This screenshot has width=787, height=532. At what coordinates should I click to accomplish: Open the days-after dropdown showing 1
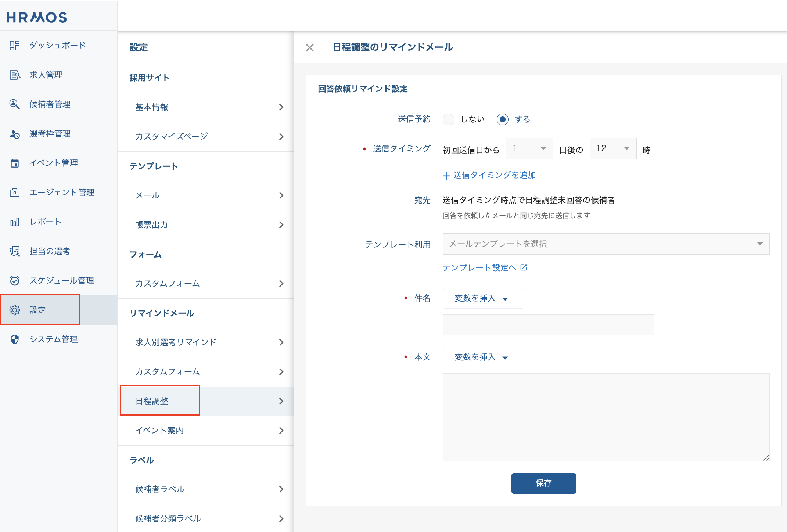click(x=529, y=148)
